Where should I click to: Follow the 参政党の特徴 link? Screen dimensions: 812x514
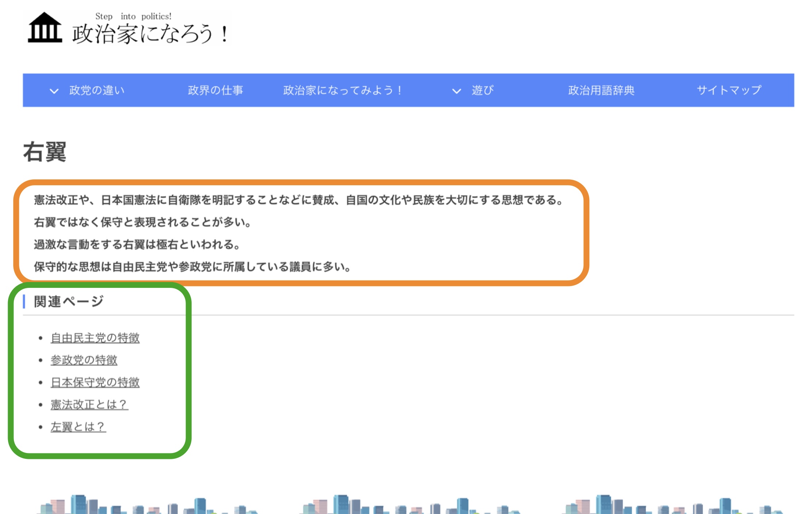click(x=84, y=360)
